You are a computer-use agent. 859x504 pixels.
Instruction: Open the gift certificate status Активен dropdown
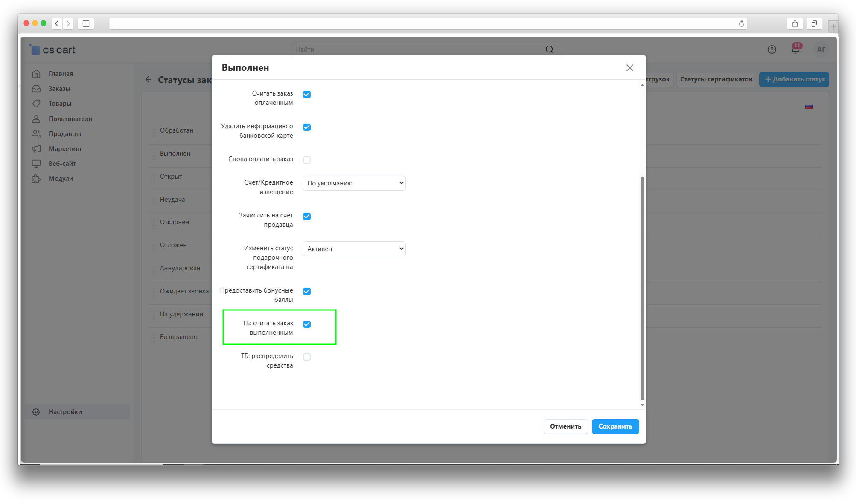[354, 249]
